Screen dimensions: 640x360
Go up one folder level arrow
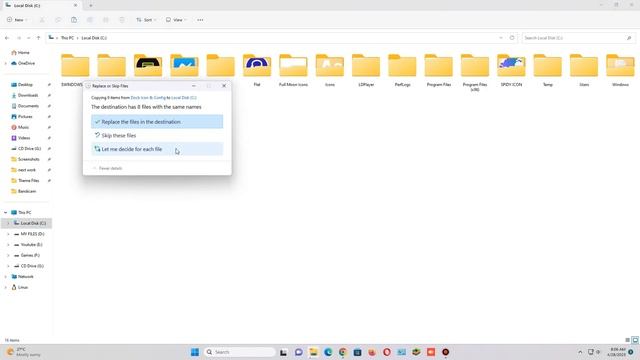38,38
